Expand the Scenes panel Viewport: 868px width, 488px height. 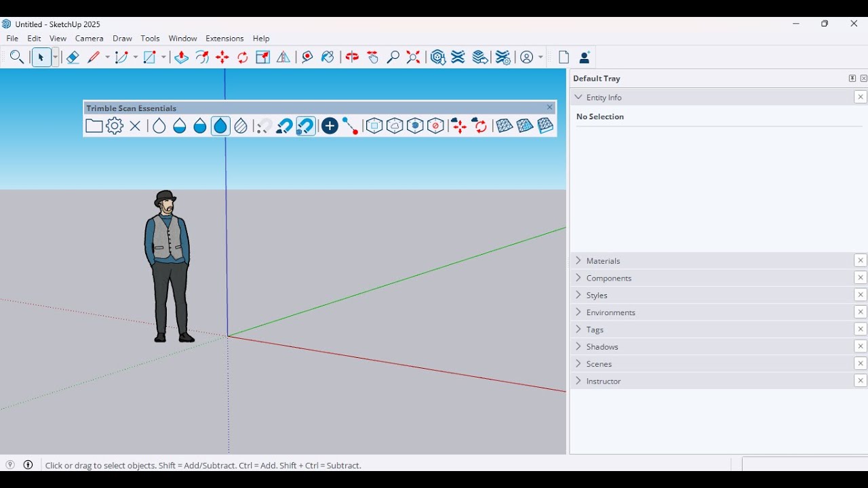(711, 364)
